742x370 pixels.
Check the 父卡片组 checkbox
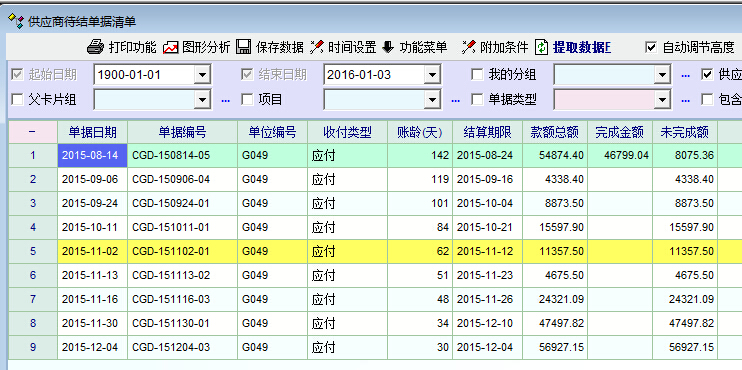(x=18, y=99)
